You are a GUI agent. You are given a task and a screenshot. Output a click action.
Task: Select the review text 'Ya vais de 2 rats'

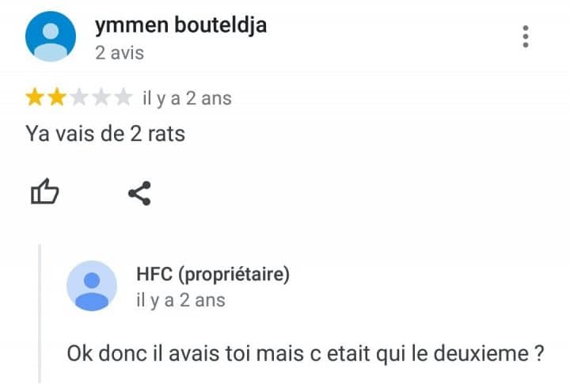click(105, 134)
